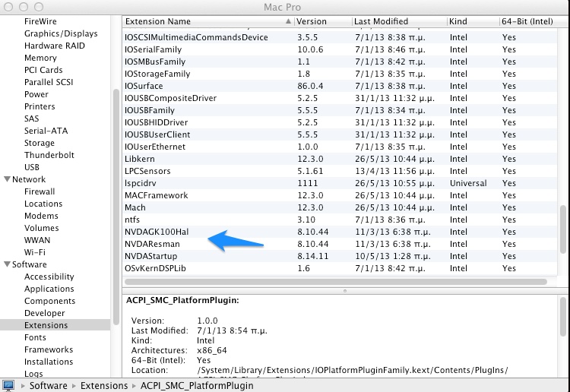The height and width of the screenshot is (392, 570).
Task: Click Software in the bottom path bar
Action: pyautogui.click(x=49, y=385)
